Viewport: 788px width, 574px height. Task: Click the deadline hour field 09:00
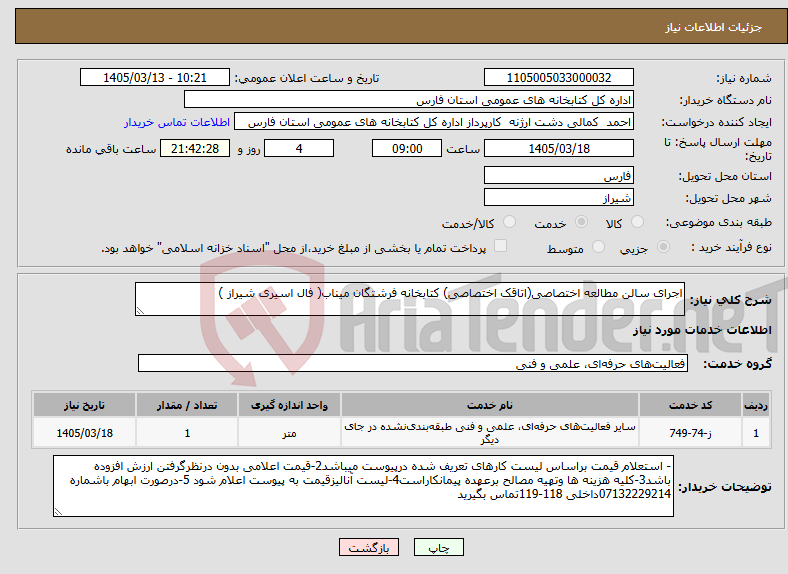click(x=407, y=148)
